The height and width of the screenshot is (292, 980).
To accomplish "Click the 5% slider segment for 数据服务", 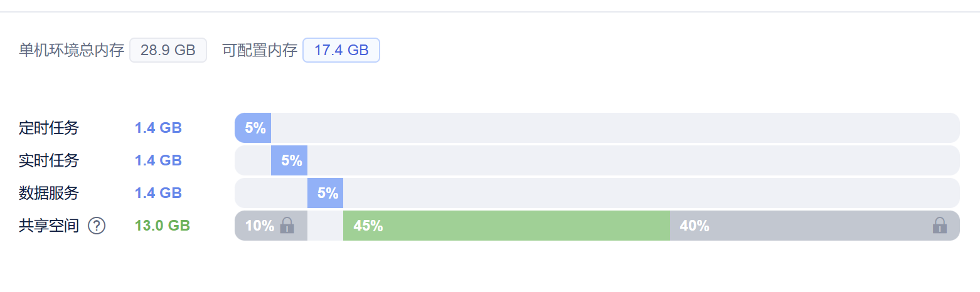I will (x=325, y=193).
